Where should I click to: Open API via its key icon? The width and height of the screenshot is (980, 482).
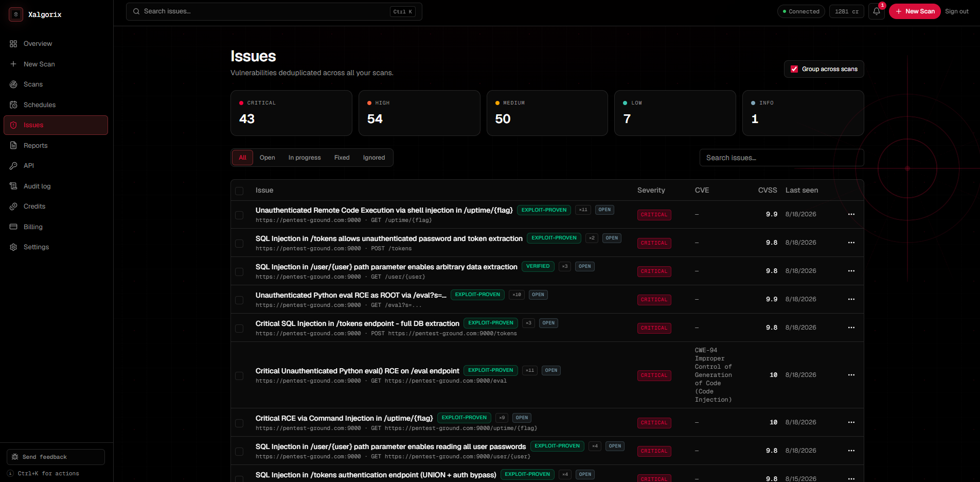click(x=13, y=166)
